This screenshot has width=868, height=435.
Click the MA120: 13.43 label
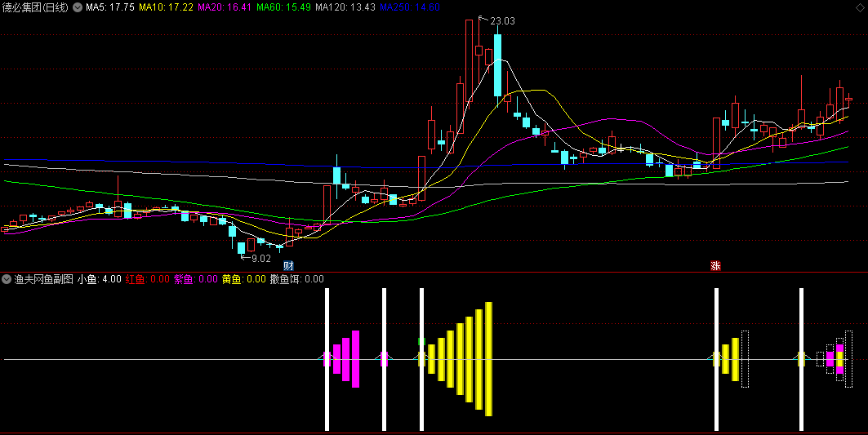(345, 7)
